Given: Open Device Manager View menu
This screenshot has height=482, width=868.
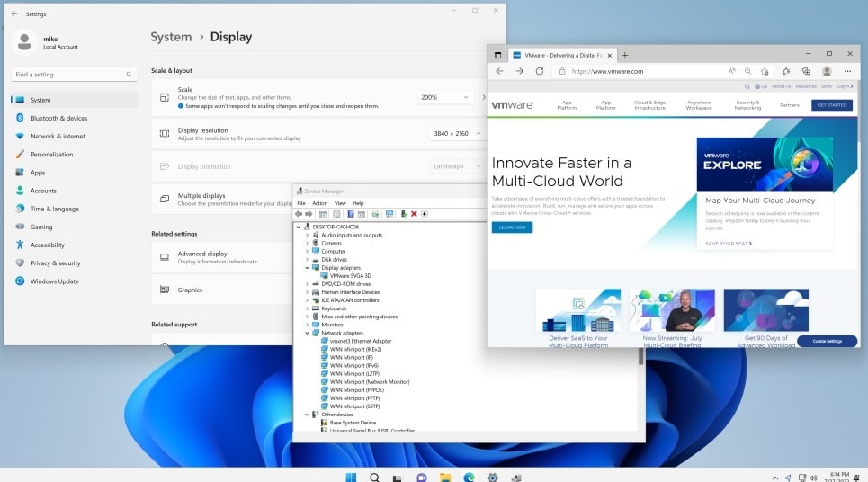Looking at the screenshot, I should click(x=340, y=203).
